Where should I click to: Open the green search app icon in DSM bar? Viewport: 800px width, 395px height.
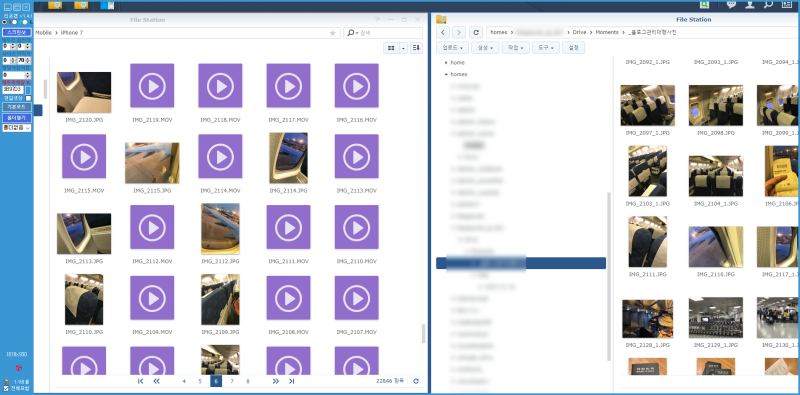(705, 5)
